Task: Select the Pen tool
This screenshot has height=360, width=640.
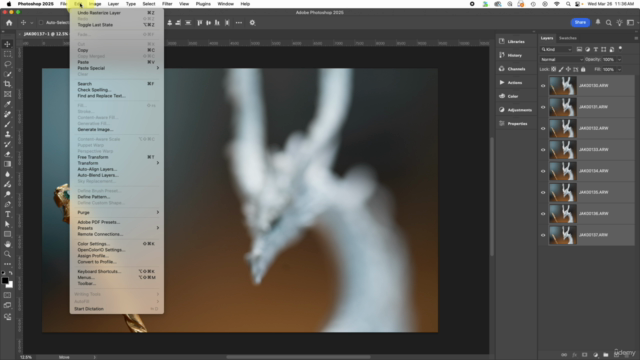Action: pyautogui.click(x=7, y=204)
